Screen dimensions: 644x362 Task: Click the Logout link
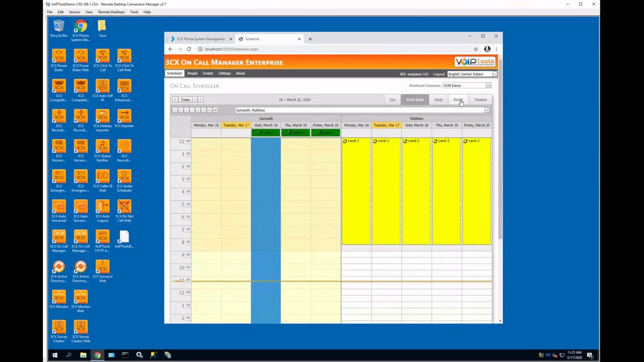click(439, 74)
